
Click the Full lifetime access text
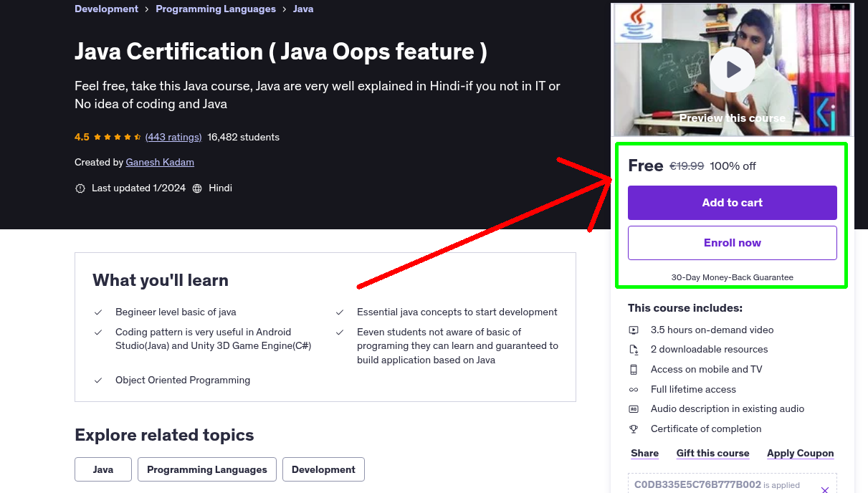[x=694, y=389]
